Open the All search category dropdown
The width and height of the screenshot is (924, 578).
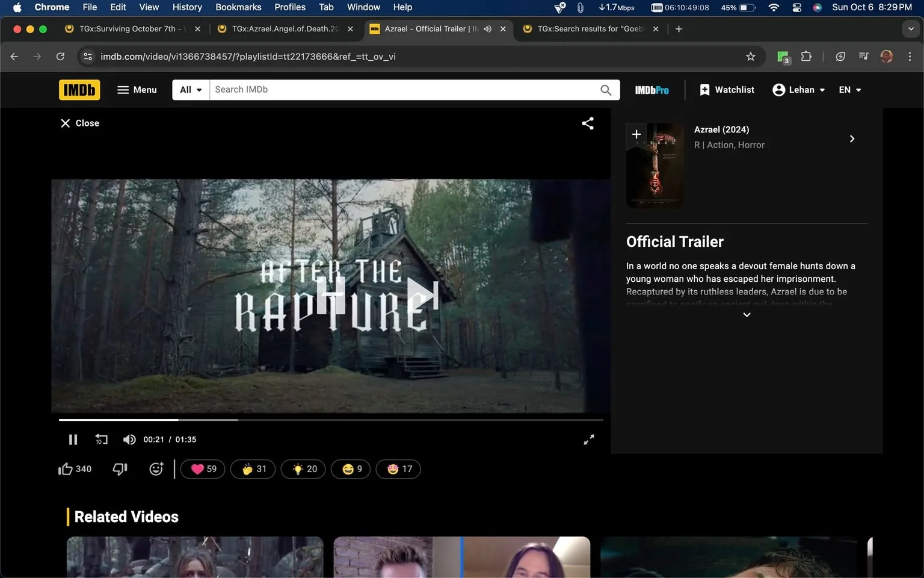[189, 89]
